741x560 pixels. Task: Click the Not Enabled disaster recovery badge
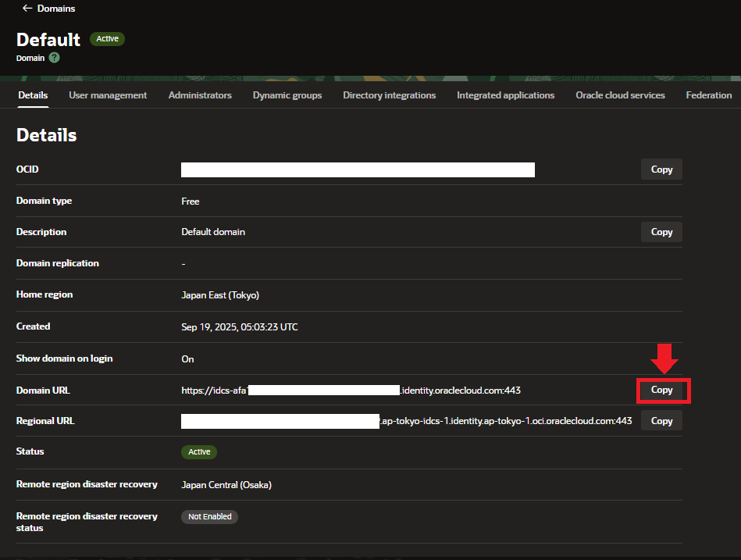(x=209, y=516)
